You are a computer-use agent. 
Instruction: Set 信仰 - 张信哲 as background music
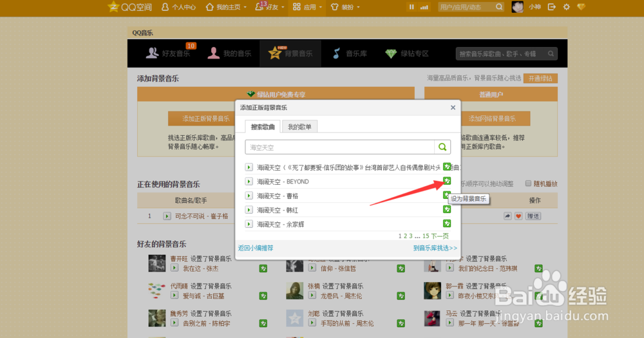click(x=401, y=268)
